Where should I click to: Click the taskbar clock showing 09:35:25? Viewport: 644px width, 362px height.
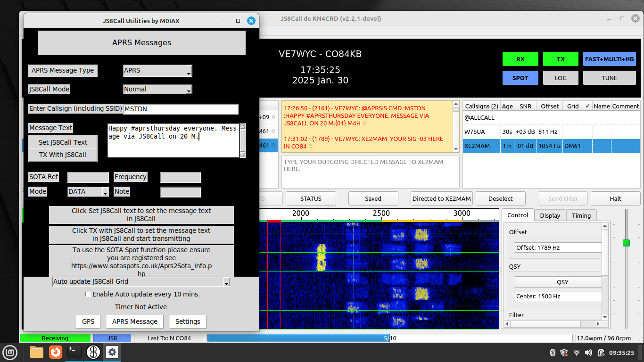pyautogui.click(x=622, y=353)
